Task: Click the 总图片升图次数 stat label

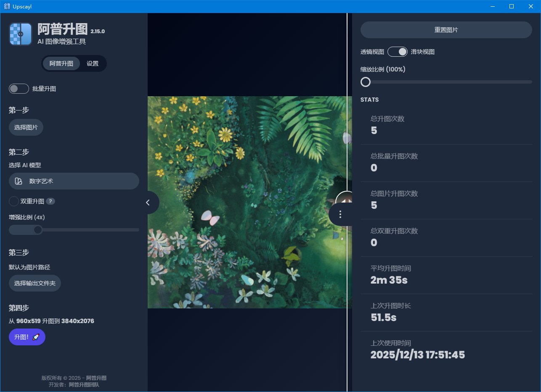Action: [394, 194]
